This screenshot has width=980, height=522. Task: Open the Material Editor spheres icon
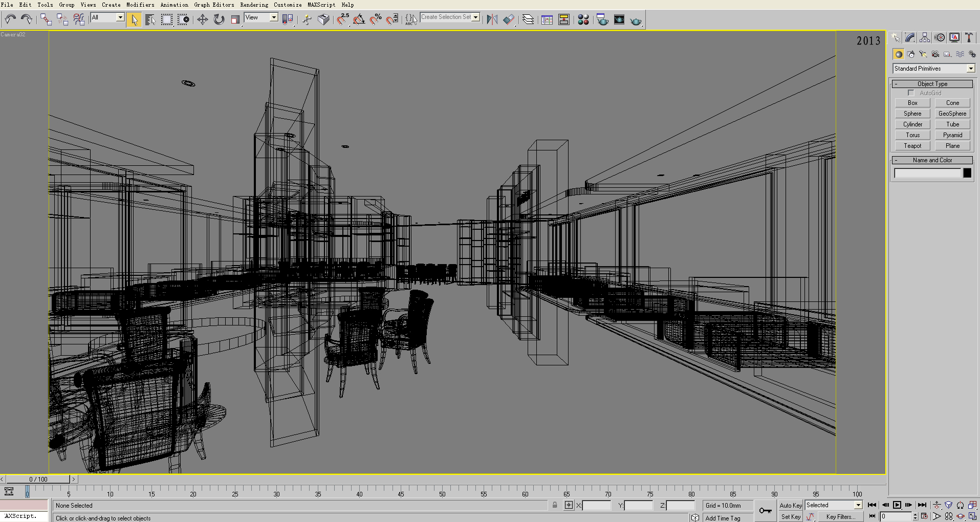583,19
